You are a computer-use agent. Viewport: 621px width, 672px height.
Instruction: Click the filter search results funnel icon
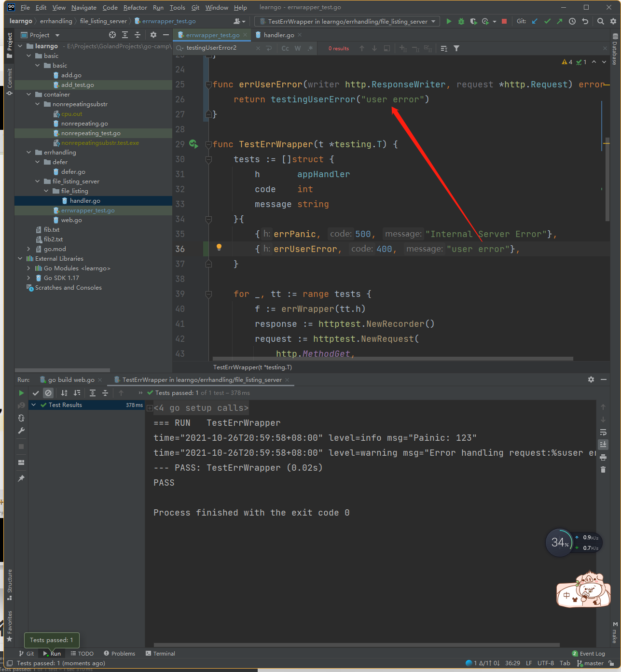456,48
